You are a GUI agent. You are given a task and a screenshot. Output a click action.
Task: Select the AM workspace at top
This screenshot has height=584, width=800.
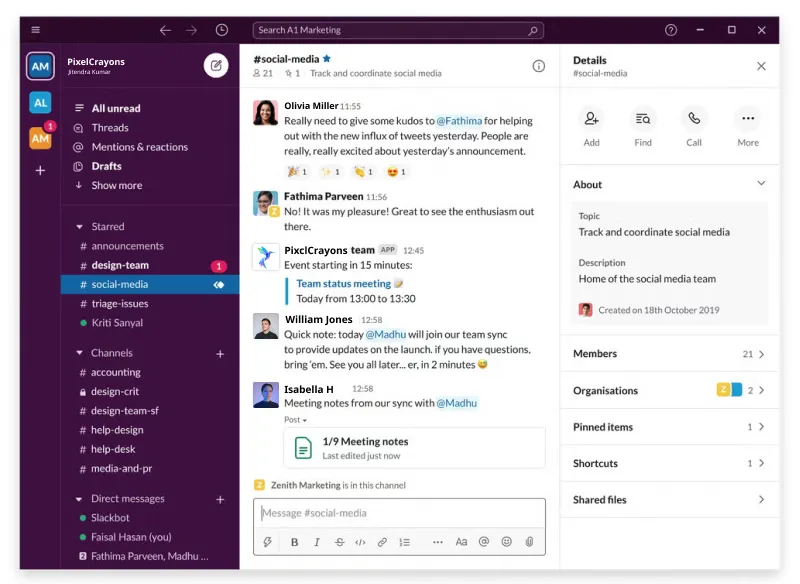[x=40, y=66]
